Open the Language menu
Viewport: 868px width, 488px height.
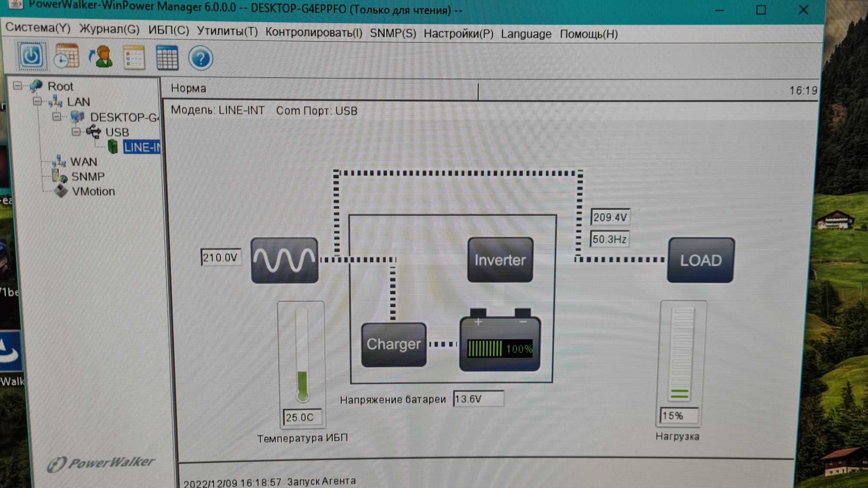tap(526, 34)
